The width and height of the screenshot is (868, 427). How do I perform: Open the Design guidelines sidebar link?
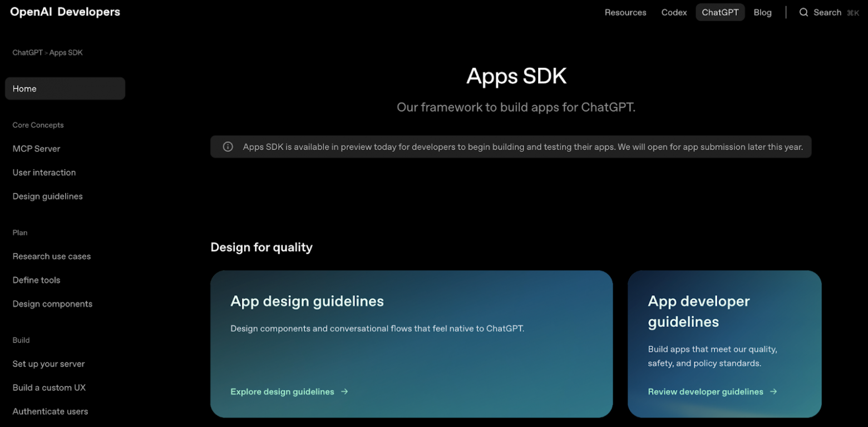coord(47,196)
